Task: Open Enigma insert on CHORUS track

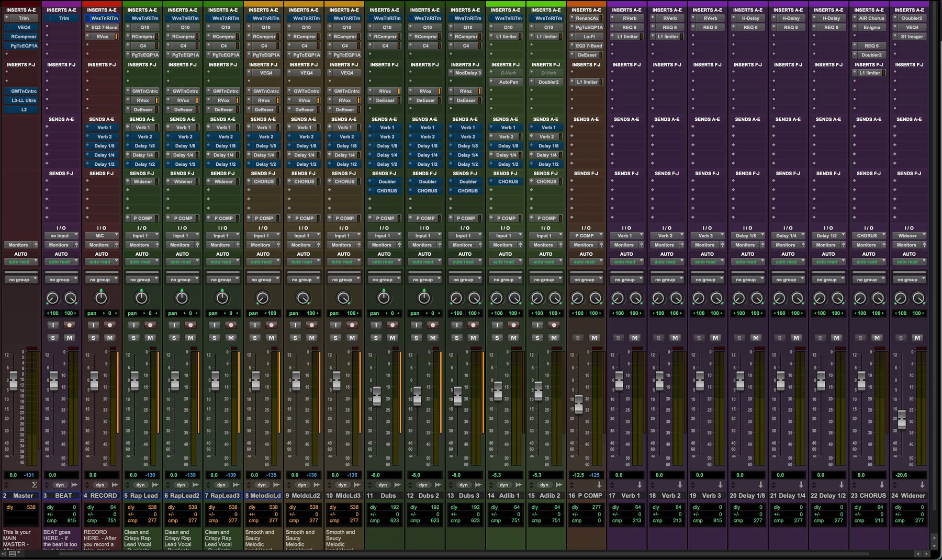Action: tap(872, 27)
